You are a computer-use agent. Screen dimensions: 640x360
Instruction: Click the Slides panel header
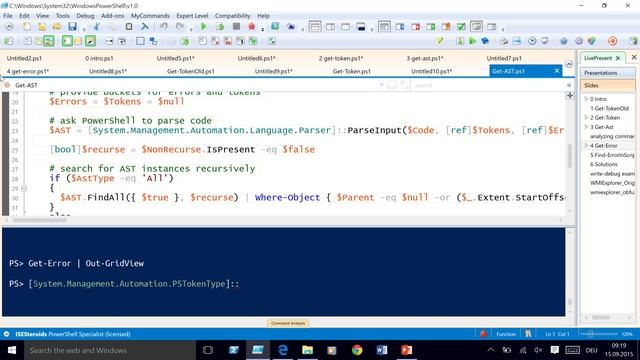pyautogui.click(x=608, y=85)
